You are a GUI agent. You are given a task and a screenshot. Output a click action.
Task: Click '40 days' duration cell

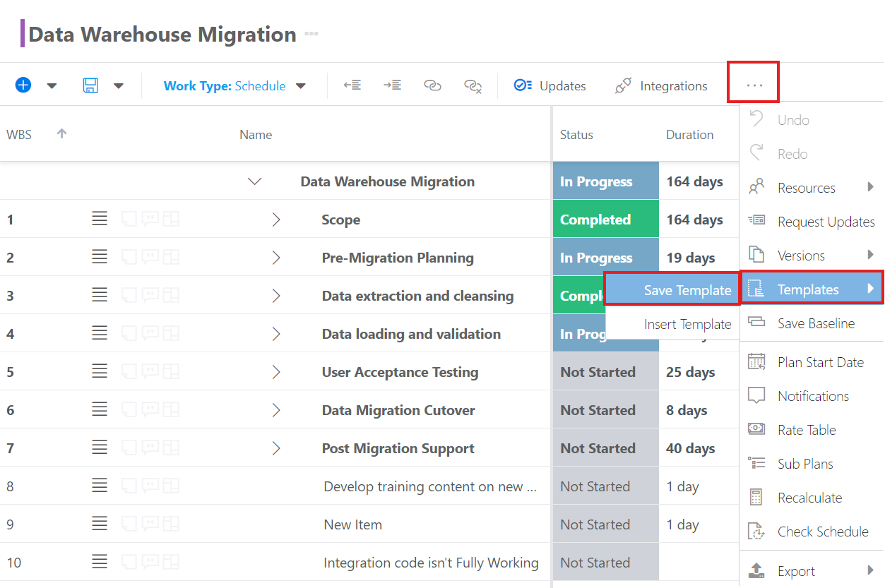691,448
